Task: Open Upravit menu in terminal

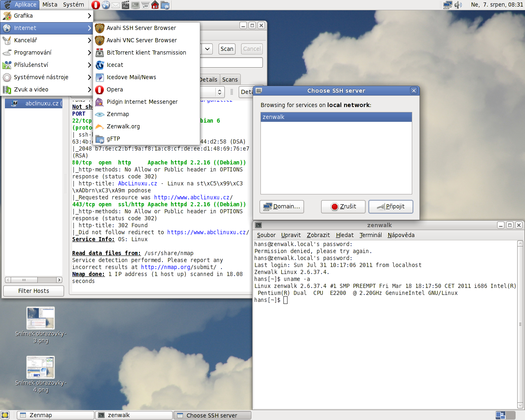Action: [291, 235]
